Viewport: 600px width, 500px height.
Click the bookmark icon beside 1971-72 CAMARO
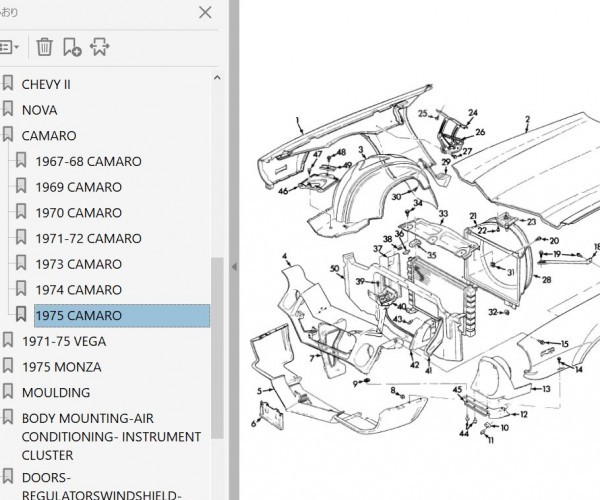(x=21, y=237)
